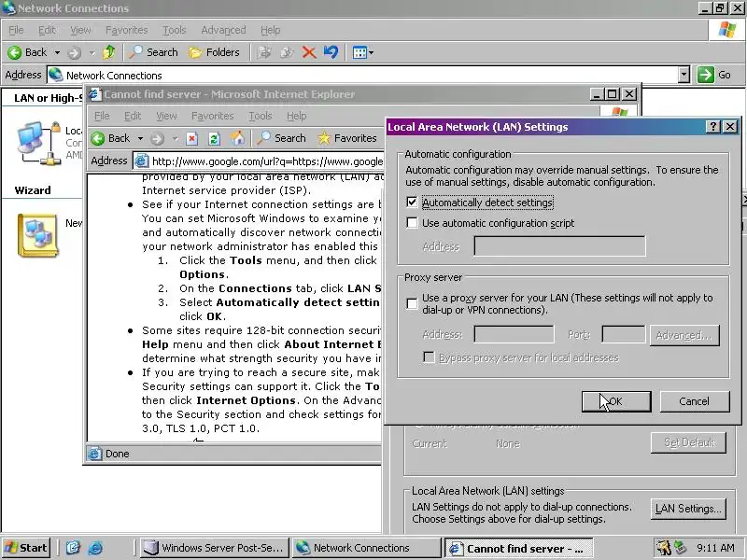The image size is (747, 560).
Task: Enable Use automatic configuration script
Action: (412, 223)
